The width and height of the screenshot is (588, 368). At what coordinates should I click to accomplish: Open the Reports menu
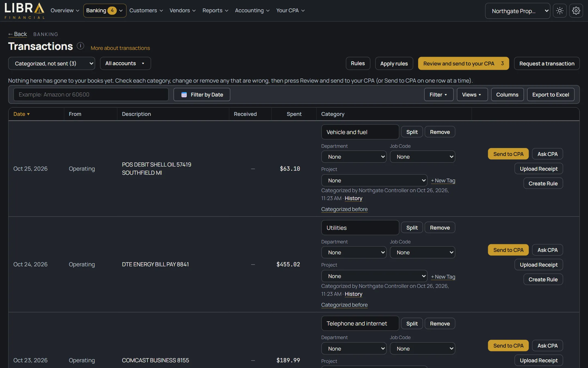click(215, 10)
